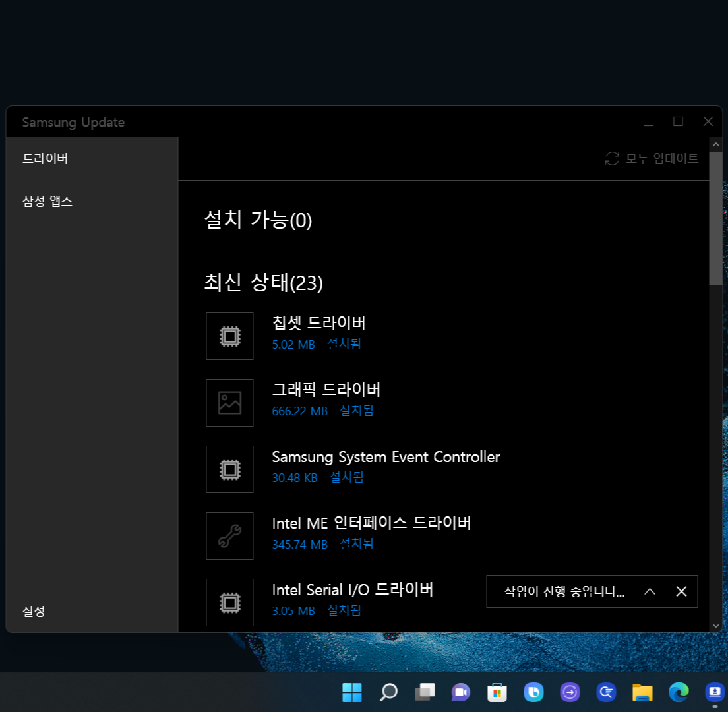Click the scrollbar down arrow
Image resolution: width=728 pixels, height=712 pixels.
tap(716, 626)
